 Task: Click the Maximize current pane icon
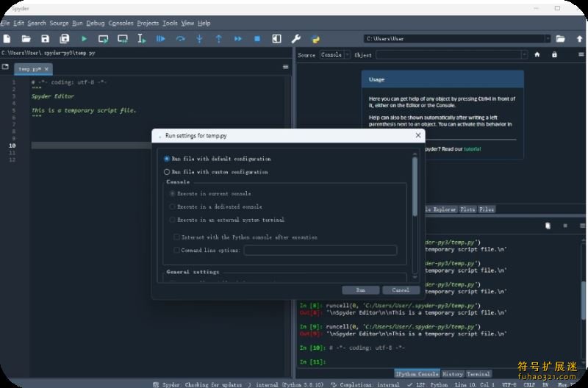(x=277, y=39)
